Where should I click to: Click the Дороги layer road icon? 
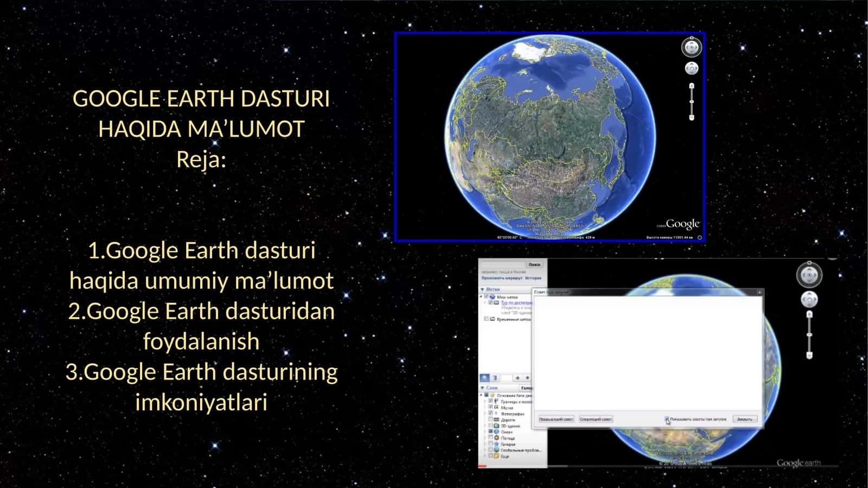coord(496,420)
